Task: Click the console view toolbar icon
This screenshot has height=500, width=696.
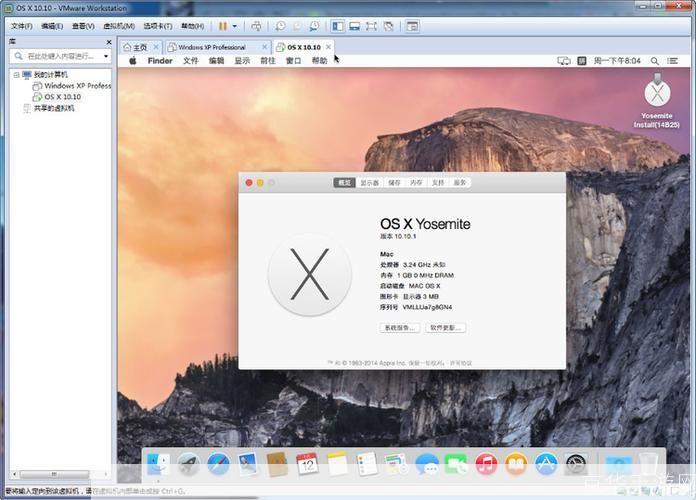Action: [x=354, y=26]
